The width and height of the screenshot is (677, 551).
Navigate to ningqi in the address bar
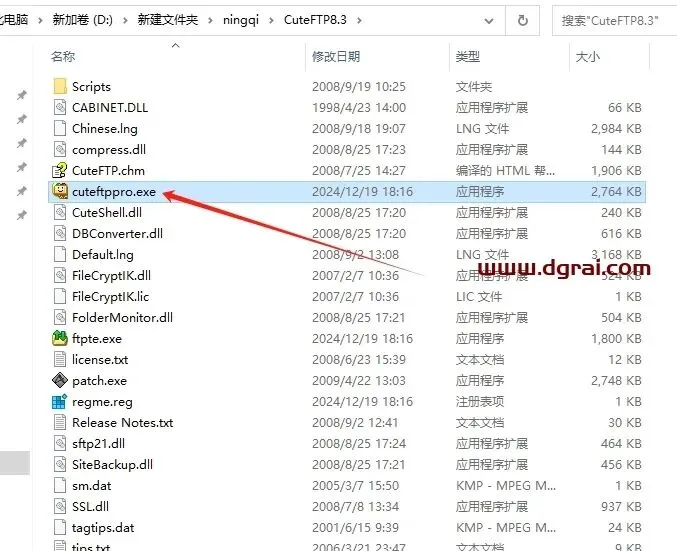click(x=241, y=20)
